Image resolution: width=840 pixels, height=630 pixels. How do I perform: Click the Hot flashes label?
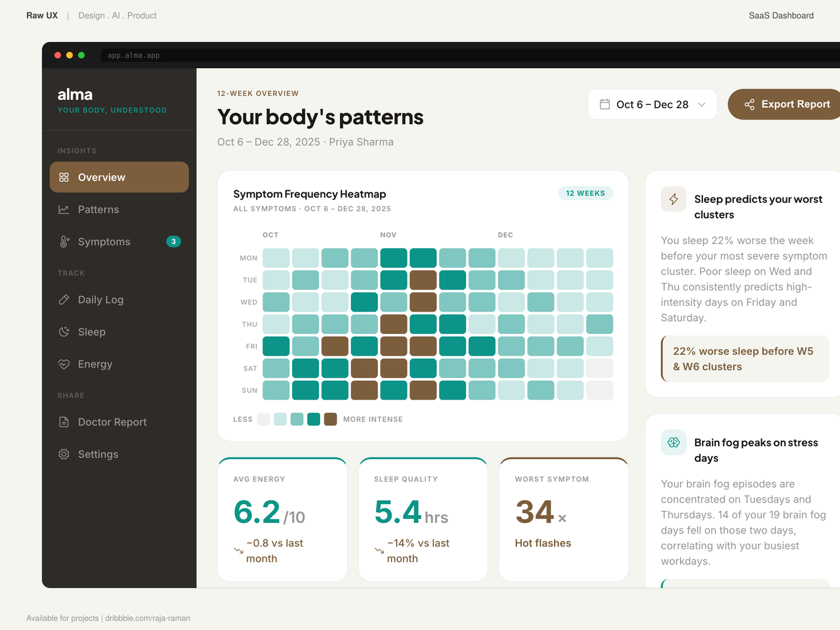(543, 543)
